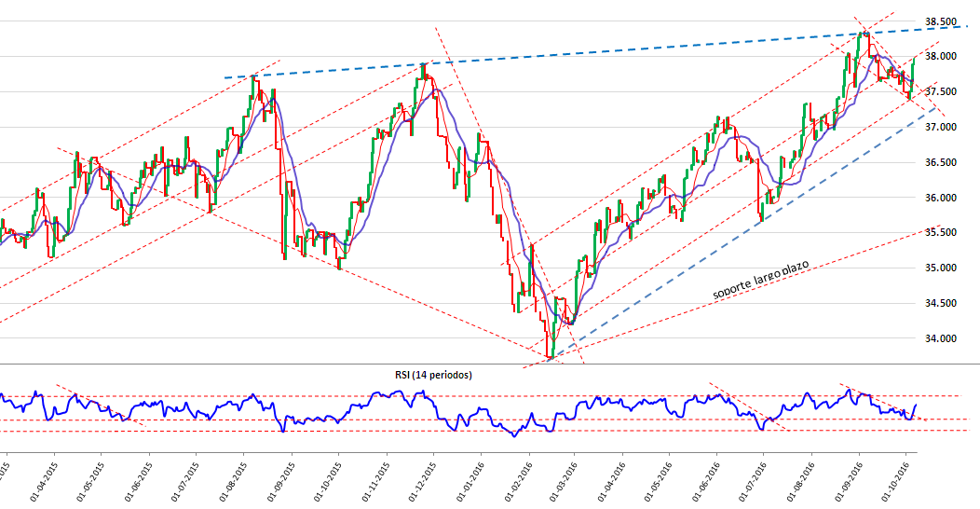Click the 01-01-2016 date label
This screenshot has width=980, height=509.
pos(470,483)
